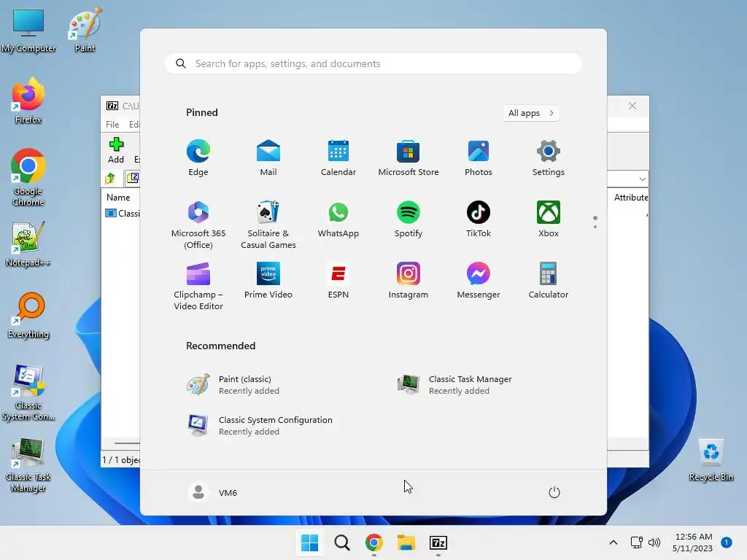Click the Start button on taskbar
Image resolution: width=747 pixels, height=560 pixels.
[309, 542]
